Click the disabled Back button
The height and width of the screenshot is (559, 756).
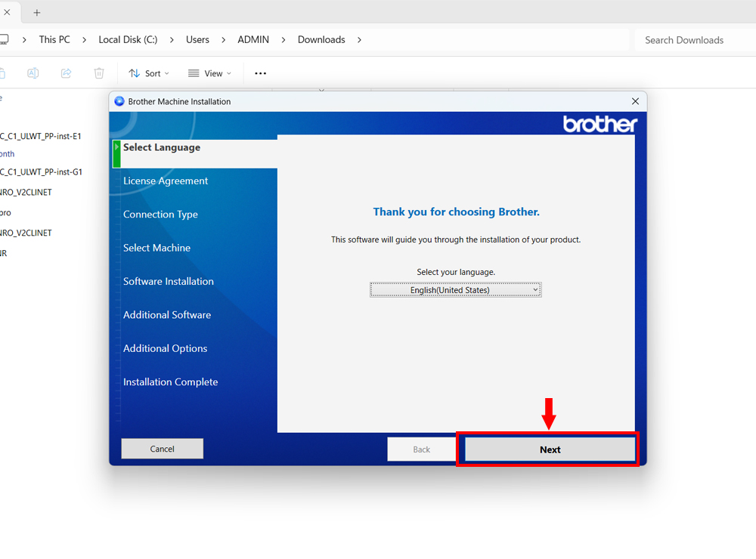tap(421, 449)
